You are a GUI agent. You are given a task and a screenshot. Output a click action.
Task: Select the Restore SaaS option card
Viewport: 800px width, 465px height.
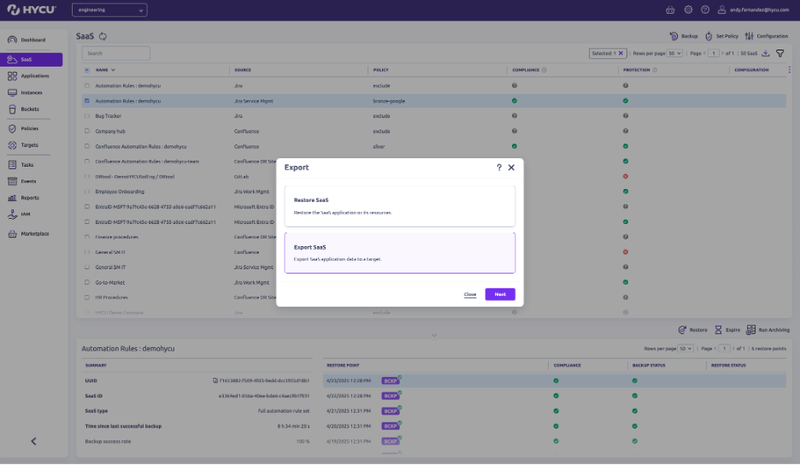(x=399, y=205)
